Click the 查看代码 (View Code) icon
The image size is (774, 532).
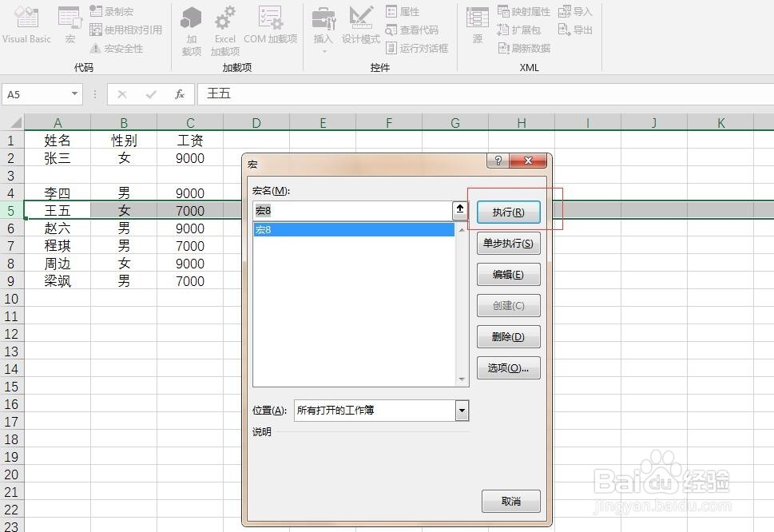(412, 29)
